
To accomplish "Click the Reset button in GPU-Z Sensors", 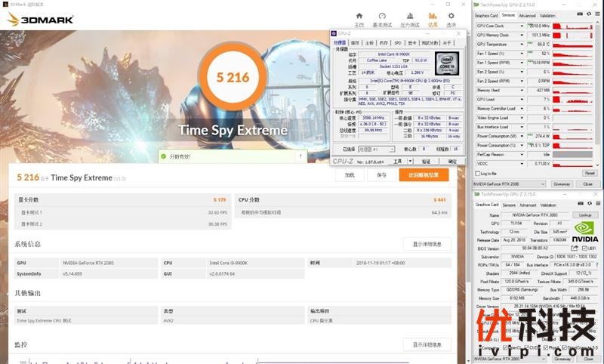I will click(x=590, y=174).
